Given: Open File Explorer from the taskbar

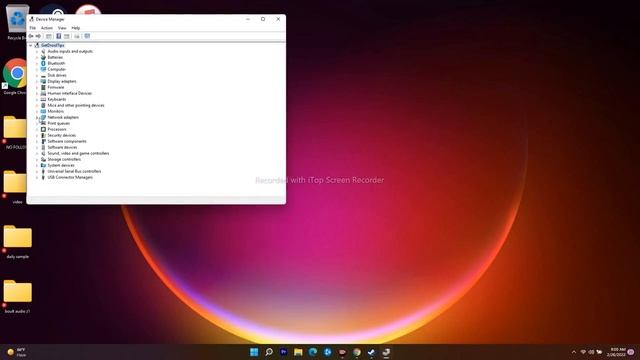Looking at the screenshot, I should click(x=298, y=352).
